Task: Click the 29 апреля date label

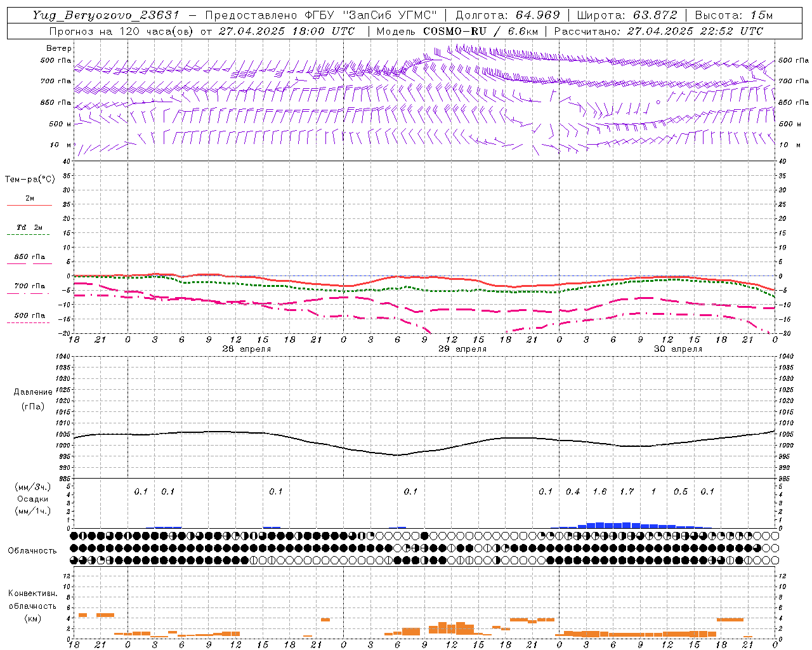Action: pos(462,349)
